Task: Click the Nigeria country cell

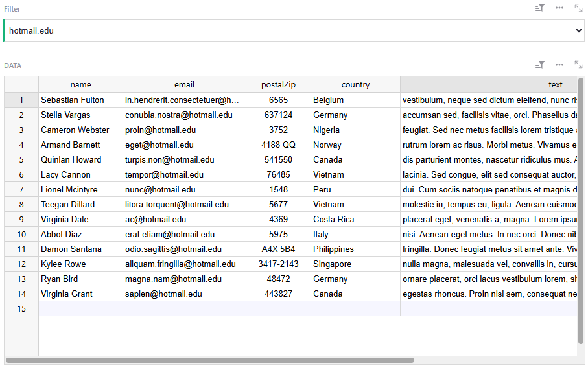Action: pos(355,130)
